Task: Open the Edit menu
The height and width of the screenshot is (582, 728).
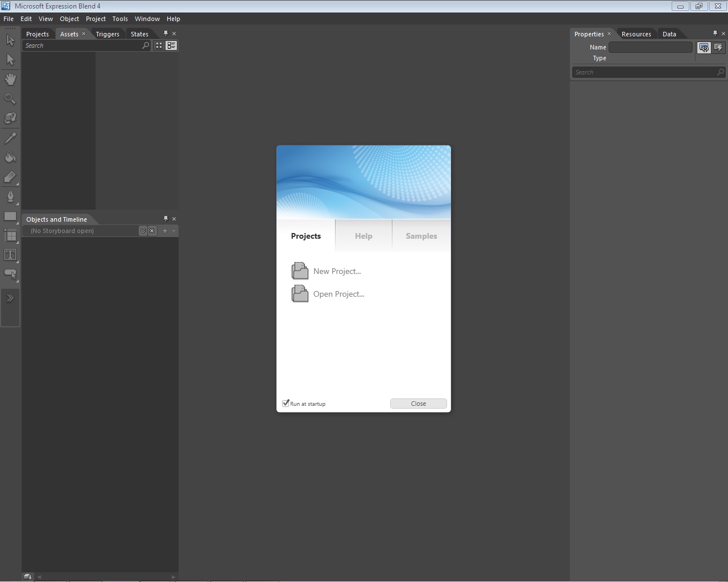Action: 26,19
